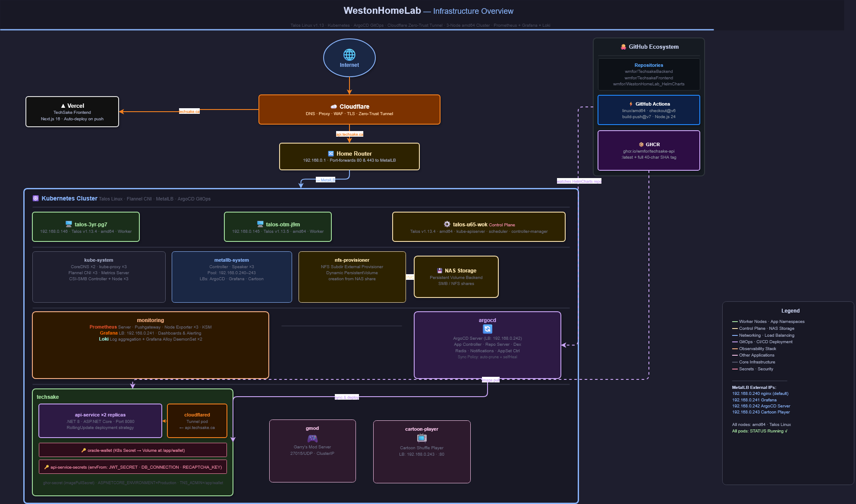Click the sync & deploy edge label

click(347, 397)
